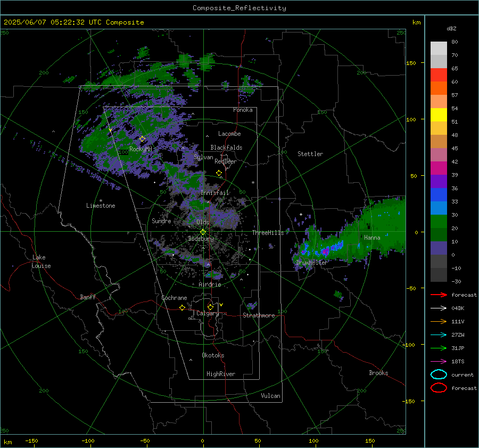Click the red 'forecast' ellipse legend icon

click(x=439, y=388)
